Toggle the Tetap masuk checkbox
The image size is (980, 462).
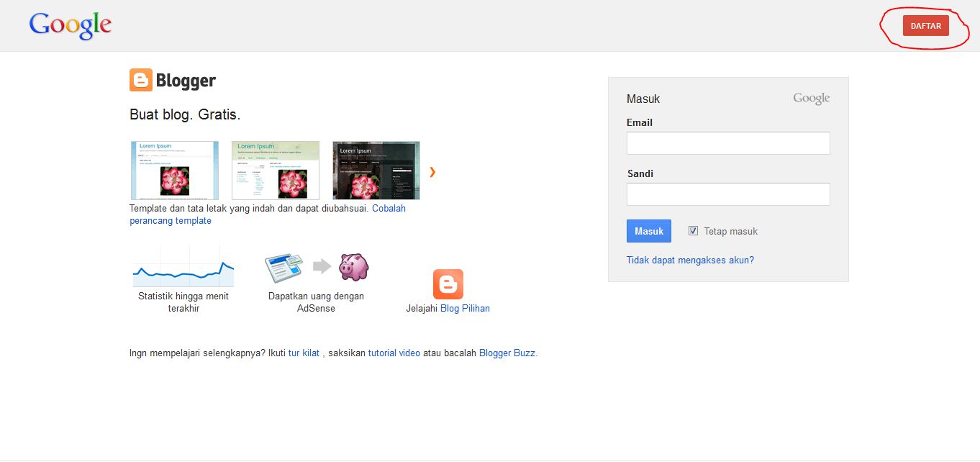point(693,231)
